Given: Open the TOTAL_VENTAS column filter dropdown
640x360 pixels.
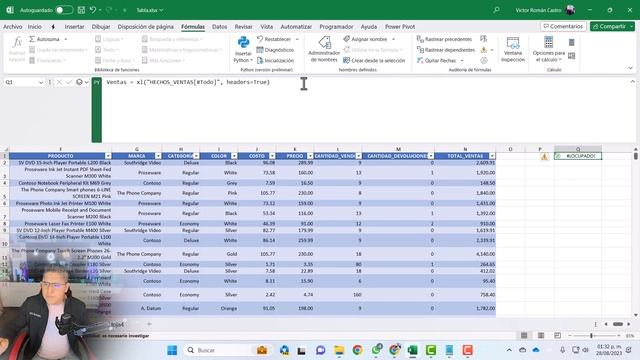Looking at the screenshot, I should click(x=492, y=156).
